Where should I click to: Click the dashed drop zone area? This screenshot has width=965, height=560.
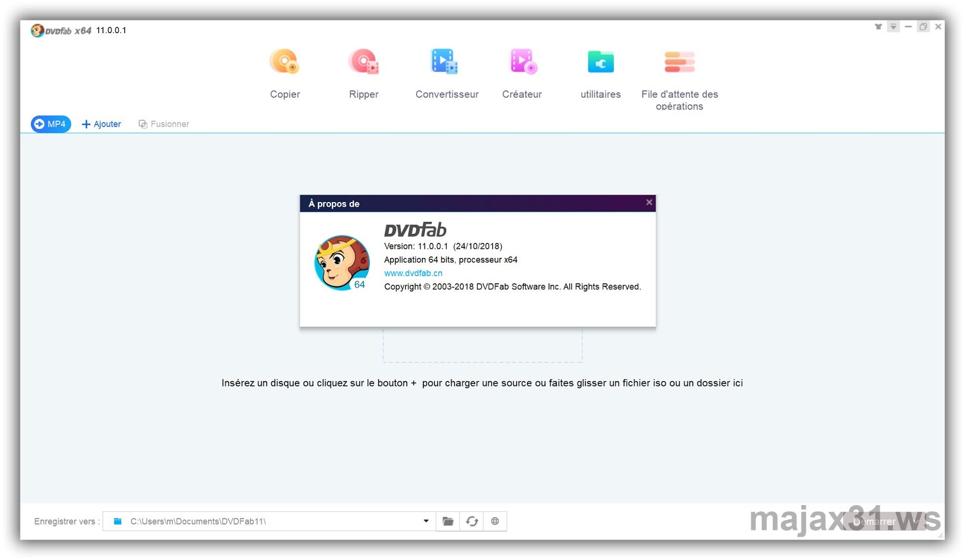[482, 345]
